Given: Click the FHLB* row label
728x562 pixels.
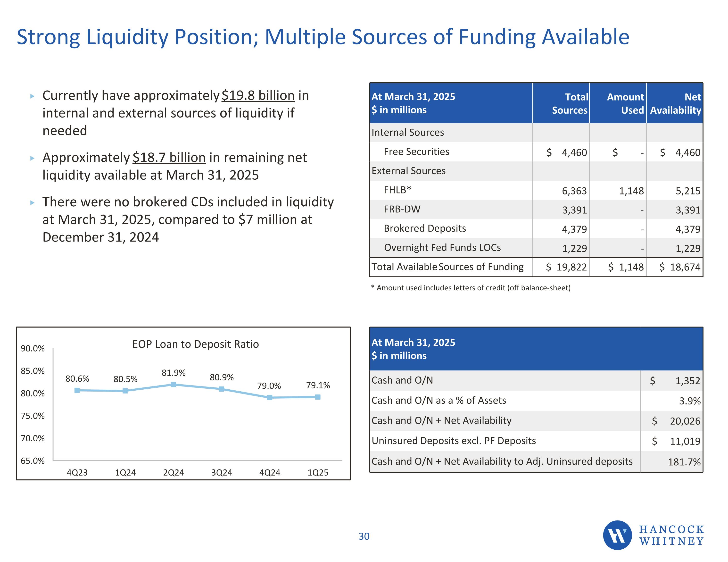Looking at the screenshot, I should (397, 190).
